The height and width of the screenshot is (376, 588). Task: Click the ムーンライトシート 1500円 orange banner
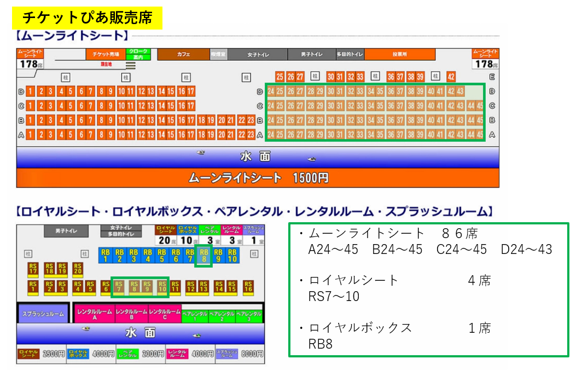click(258, 178)
